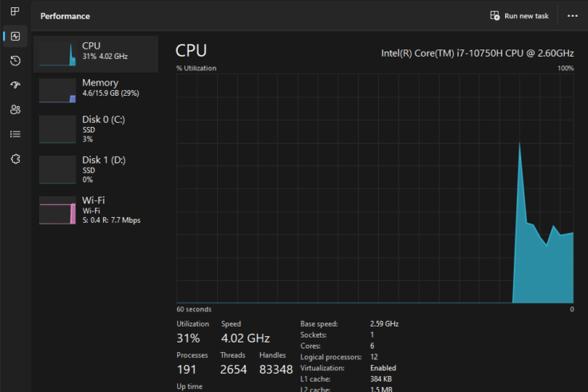588x392 pixels.
Task: Open Services using the puzzle icon
Action: [x=14, y=159]
